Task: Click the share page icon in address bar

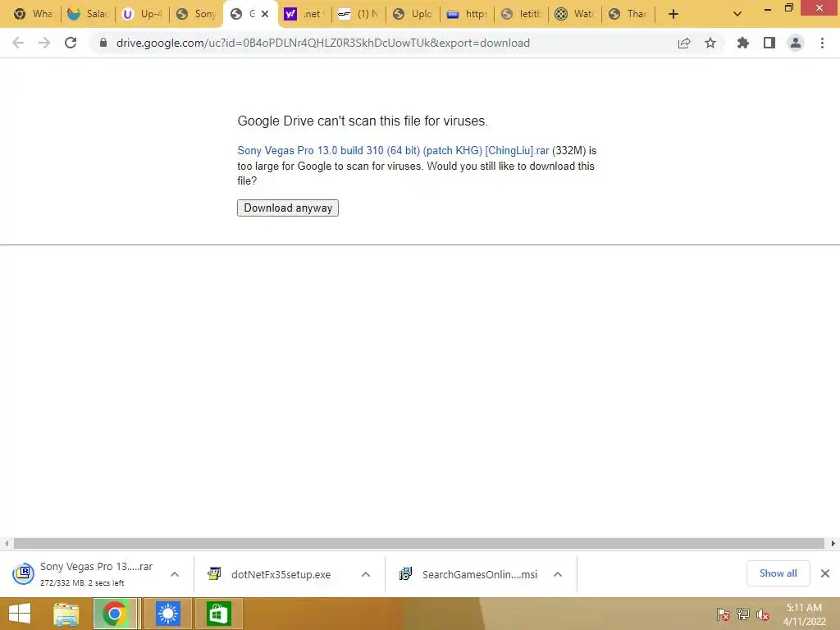Action: [684, 43]
